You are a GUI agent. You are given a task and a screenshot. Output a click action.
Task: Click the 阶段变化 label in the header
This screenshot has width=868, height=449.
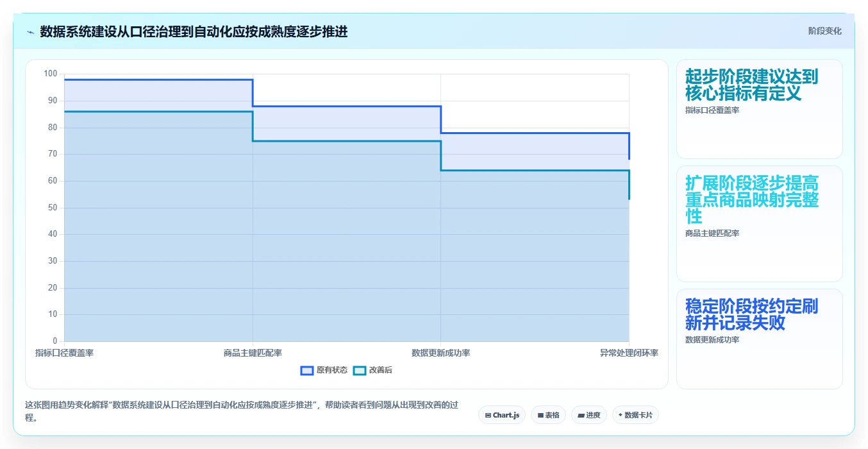(824, 31)
